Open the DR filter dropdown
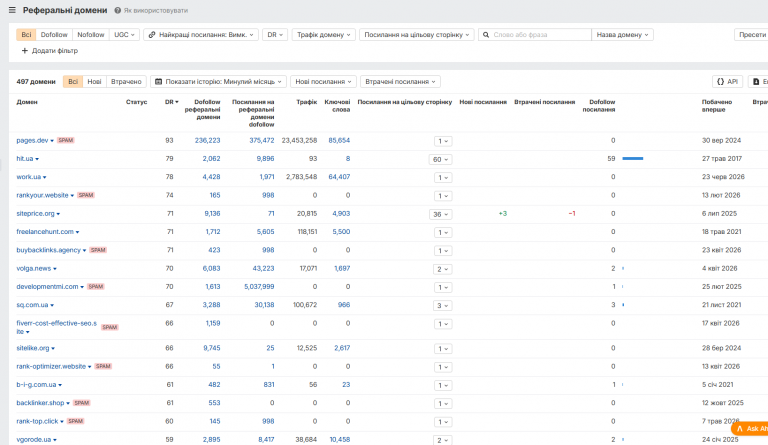 point(275,35)
